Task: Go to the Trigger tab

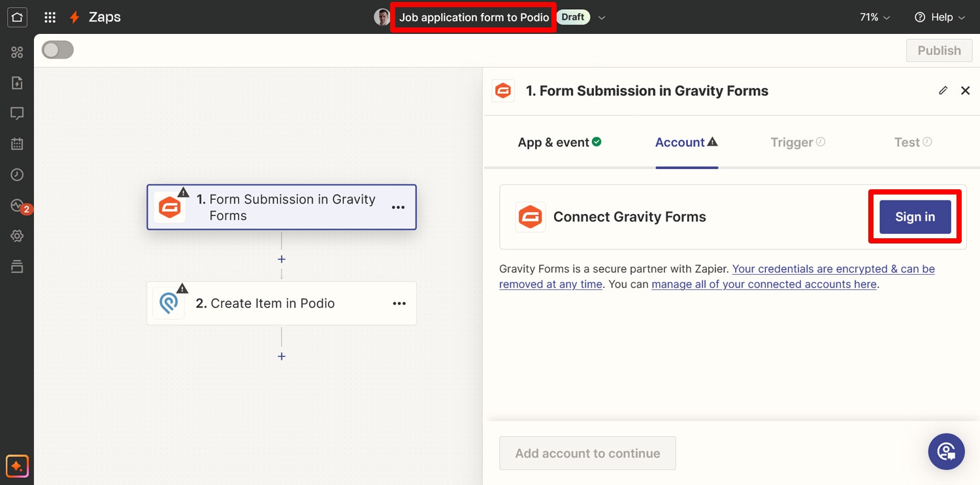Action: (x=798, y=142)
